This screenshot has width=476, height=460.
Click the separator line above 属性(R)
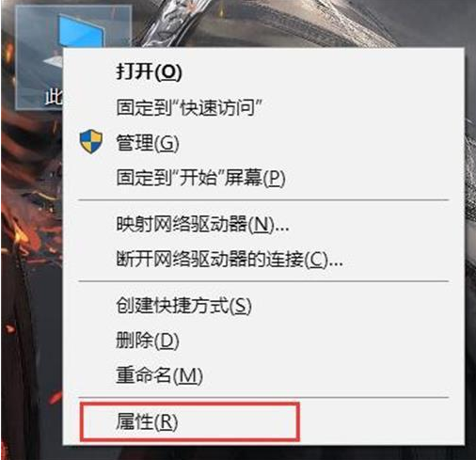click(263, 397)
